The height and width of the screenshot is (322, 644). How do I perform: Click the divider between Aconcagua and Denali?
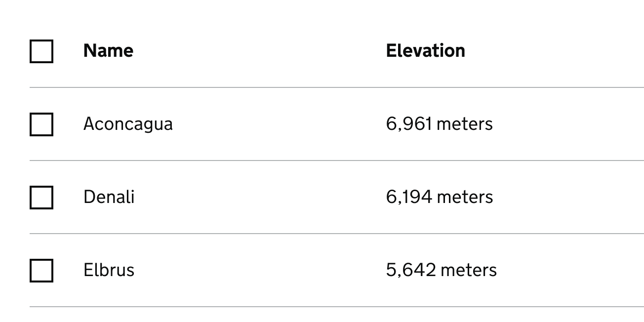click(337, 161)
